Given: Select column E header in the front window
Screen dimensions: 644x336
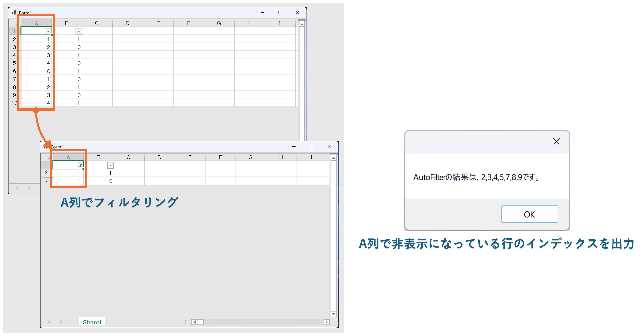Looking at the screenshot, I should [190, 157].
